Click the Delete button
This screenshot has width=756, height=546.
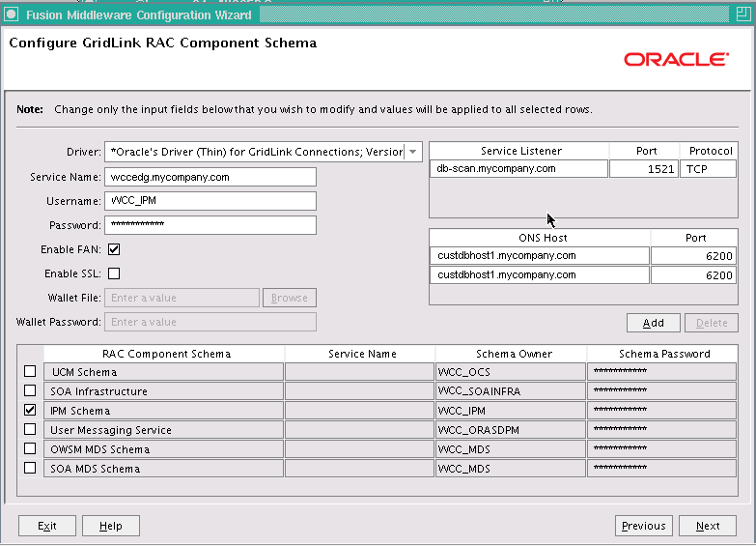click(x=712, y=323)
